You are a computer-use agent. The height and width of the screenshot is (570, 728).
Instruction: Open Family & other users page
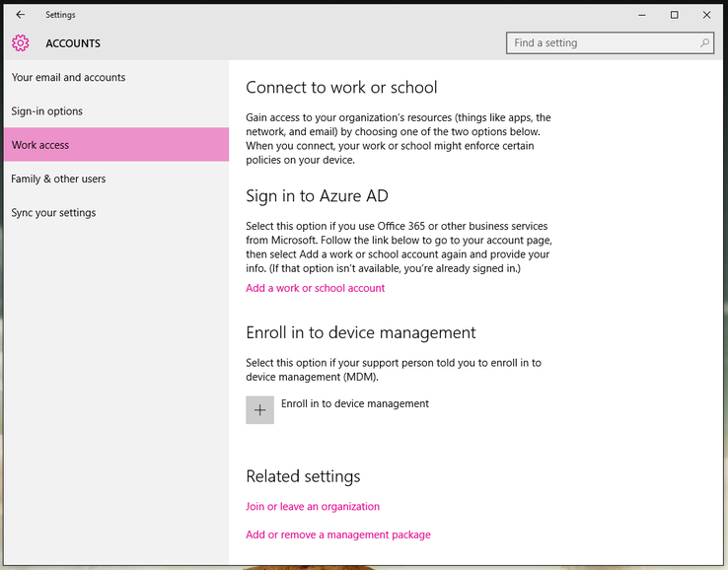tap(116, 178)
